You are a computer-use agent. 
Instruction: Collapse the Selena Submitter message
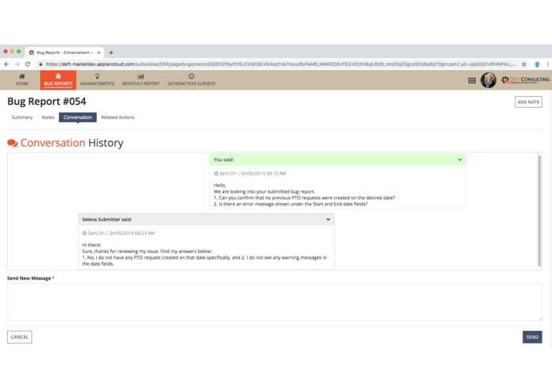[x=328, y=219]
